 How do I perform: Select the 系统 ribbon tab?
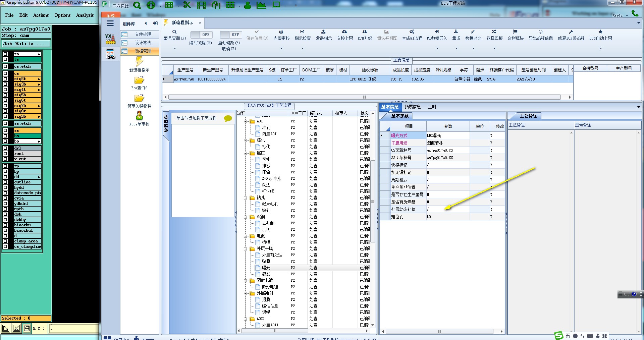[x=111, y=15]
